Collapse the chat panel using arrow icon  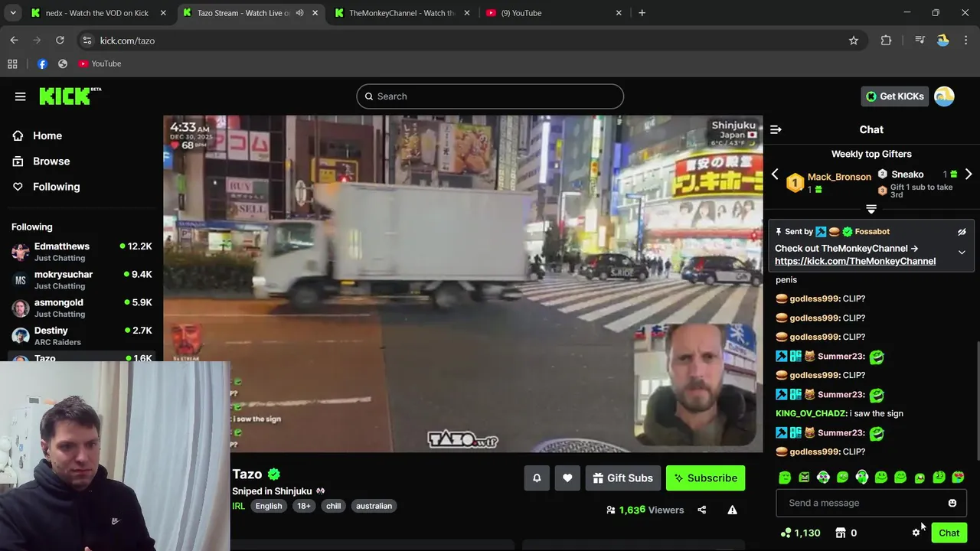point(776,130)
